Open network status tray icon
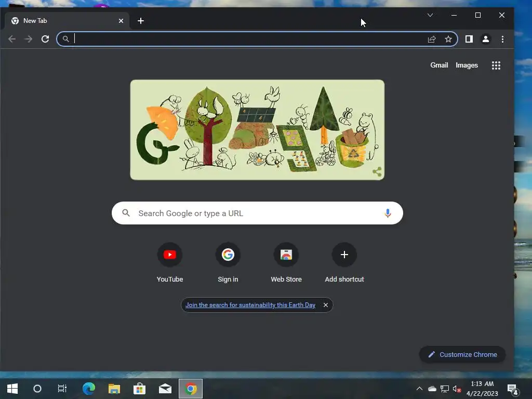Image resolution: width=532 pixels, height=399 pixels. pos(445,389)
